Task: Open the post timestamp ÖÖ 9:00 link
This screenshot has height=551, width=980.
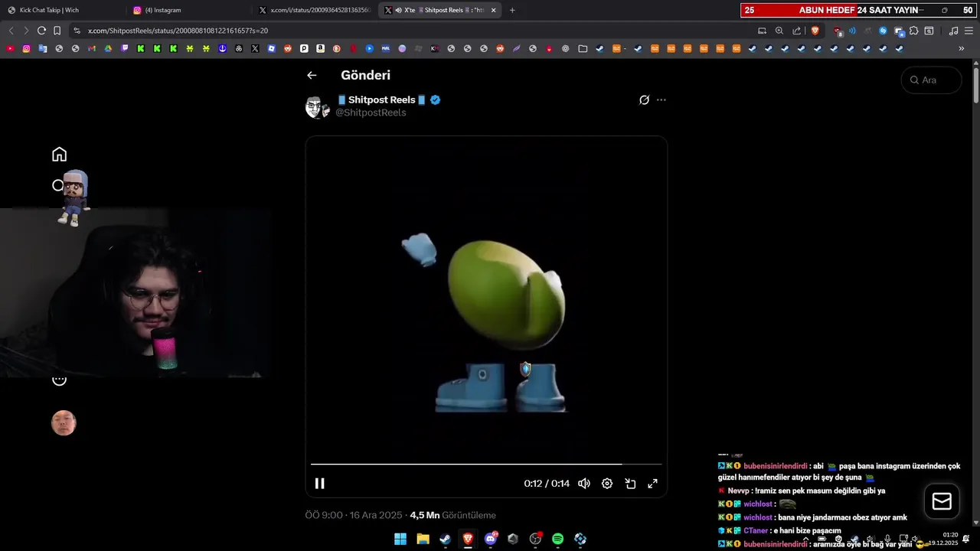Action: (354, 515)
